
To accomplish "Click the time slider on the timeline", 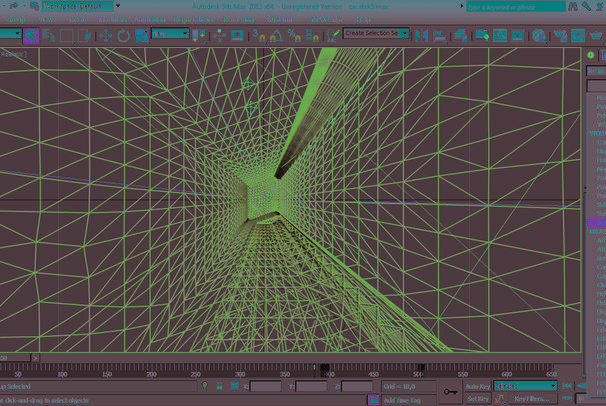I will [x=322, y=367].
